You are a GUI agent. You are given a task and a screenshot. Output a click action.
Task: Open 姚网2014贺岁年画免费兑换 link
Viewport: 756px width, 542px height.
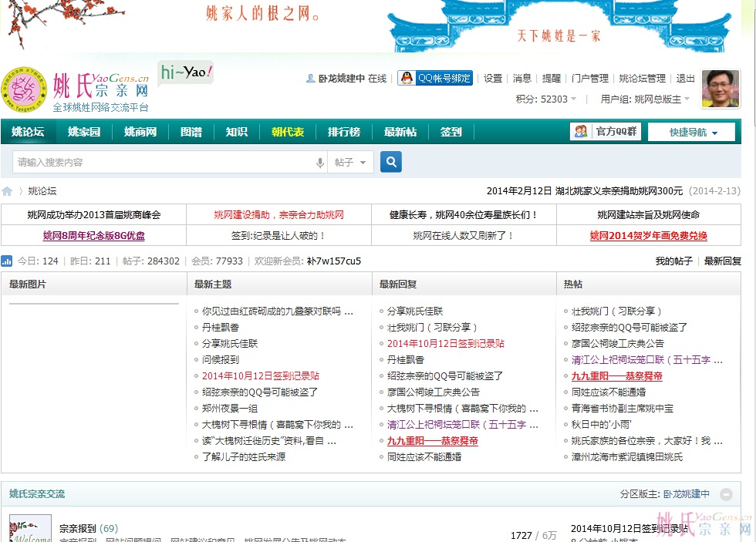[x=649, y=236]
